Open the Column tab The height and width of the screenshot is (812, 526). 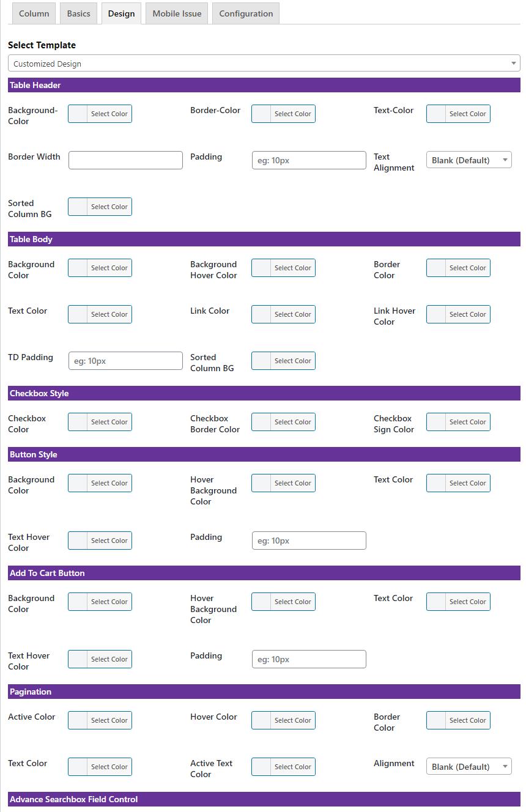pos(34,13)
